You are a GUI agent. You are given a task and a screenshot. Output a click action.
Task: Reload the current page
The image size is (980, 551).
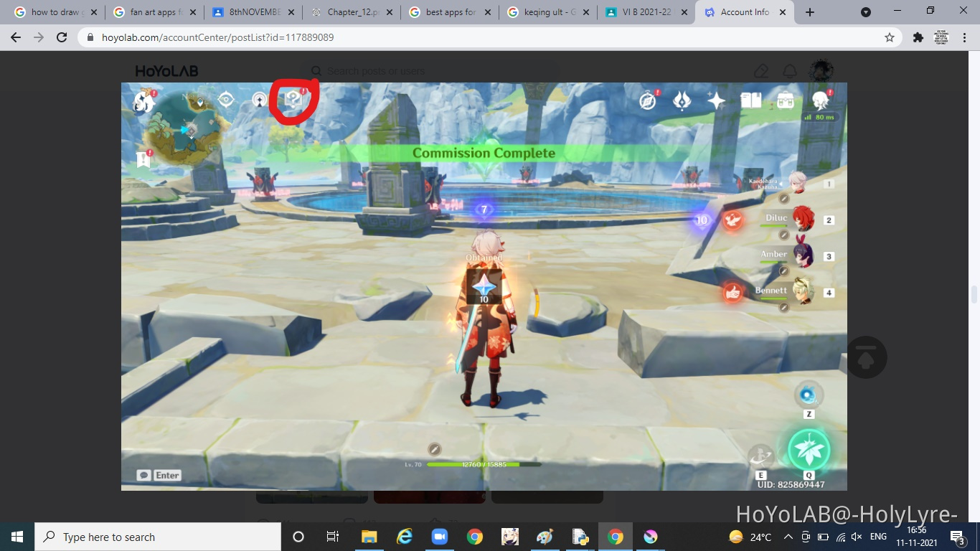click(x=62, y=37)
